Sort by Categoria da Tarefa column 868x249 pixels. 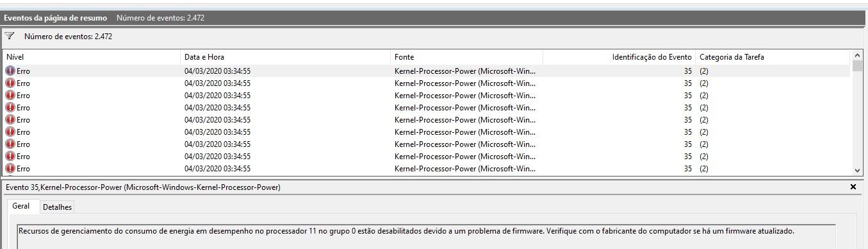pyautogui.click(x=773, y=57)
